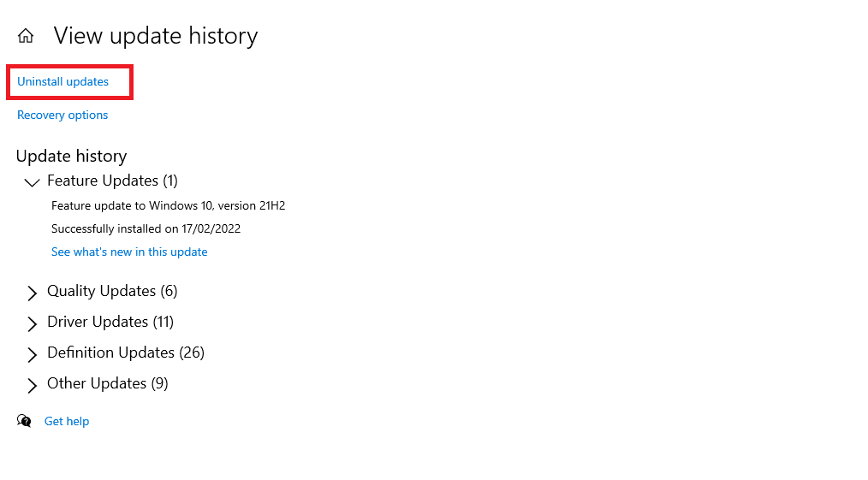Image resolution: width=868 pixels, height=480 pixels.
Task: Open Recovery options link
Action: tap(62, 115)
